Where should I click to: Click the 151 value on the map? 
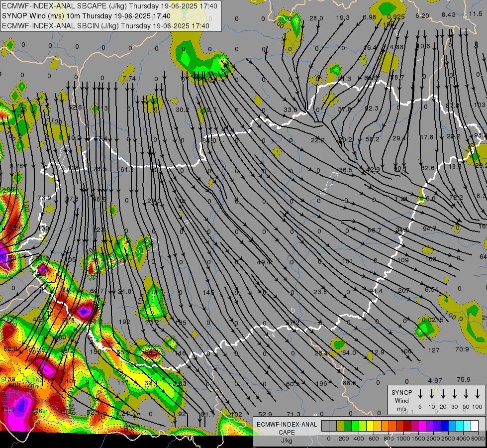click(348, 261)
